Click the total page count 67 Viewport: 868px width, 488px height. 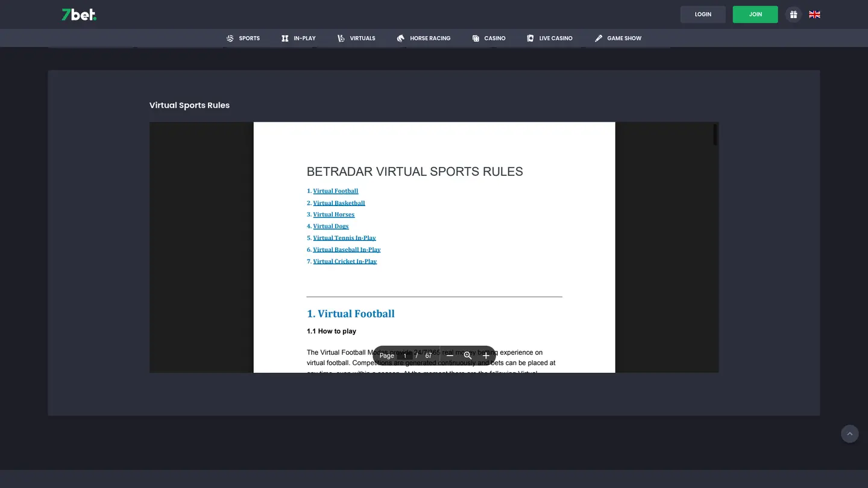coord(429,355)
